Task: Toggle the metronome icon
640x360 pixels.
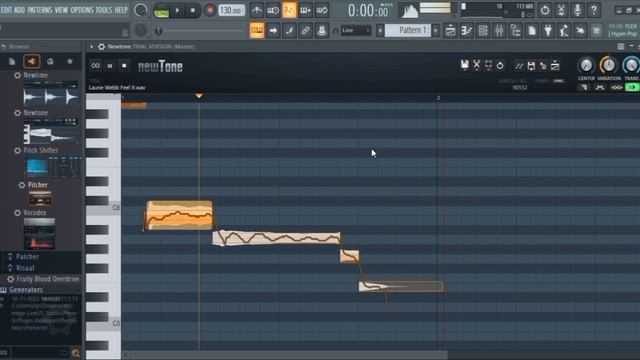Action: click(257, 10)
